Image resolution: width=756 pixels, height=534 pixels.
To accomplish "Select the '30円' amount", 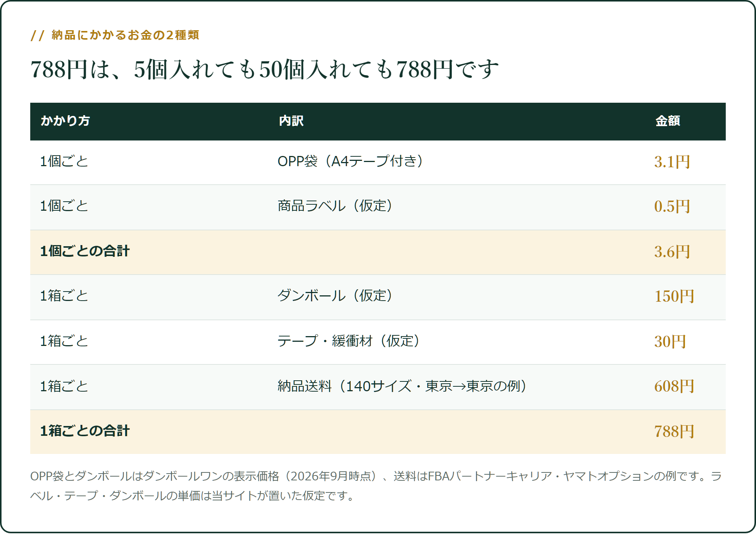I will click(670, 342).
